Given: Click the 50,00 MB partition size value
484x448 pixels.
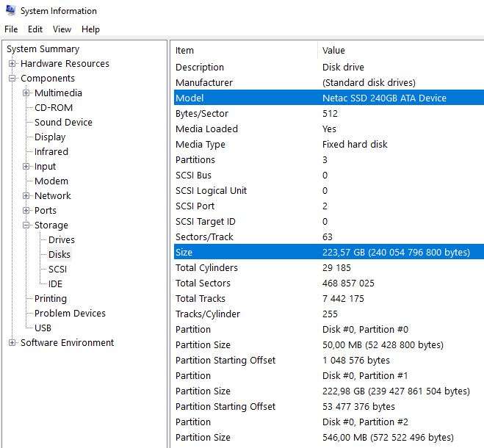Looking at the screenshot, I should 383,345.
